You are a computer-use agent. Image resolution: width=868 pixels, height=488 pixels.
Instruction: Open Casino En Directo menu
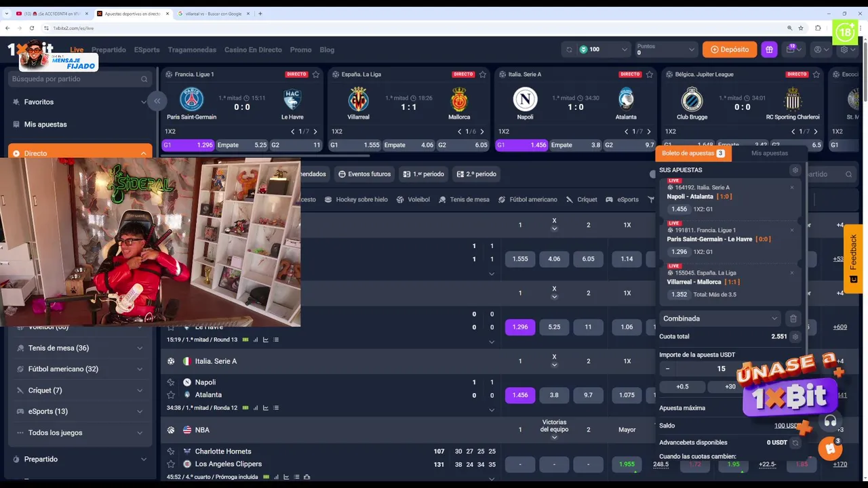click(x=253, y=49)
